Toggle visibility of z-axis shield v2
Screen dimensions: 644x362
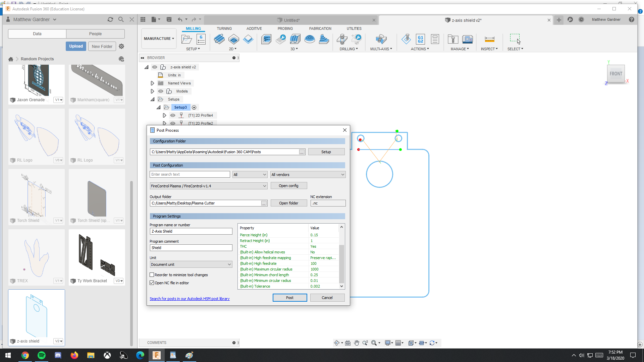(155, 67)
